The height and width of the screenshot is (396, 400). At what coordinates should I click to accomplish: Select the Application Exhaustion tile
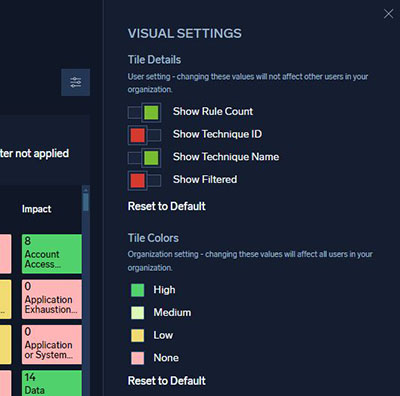tap(52, 299)
